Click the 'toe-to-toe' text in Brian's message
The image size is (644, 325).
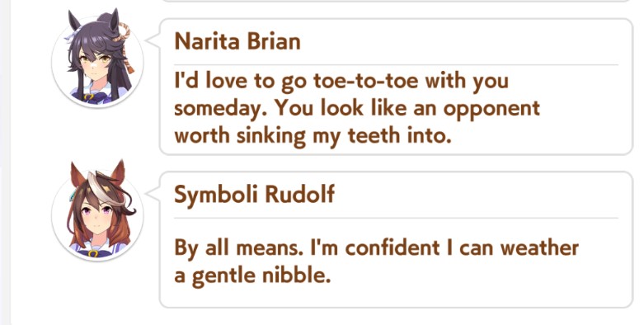point(366,81)
